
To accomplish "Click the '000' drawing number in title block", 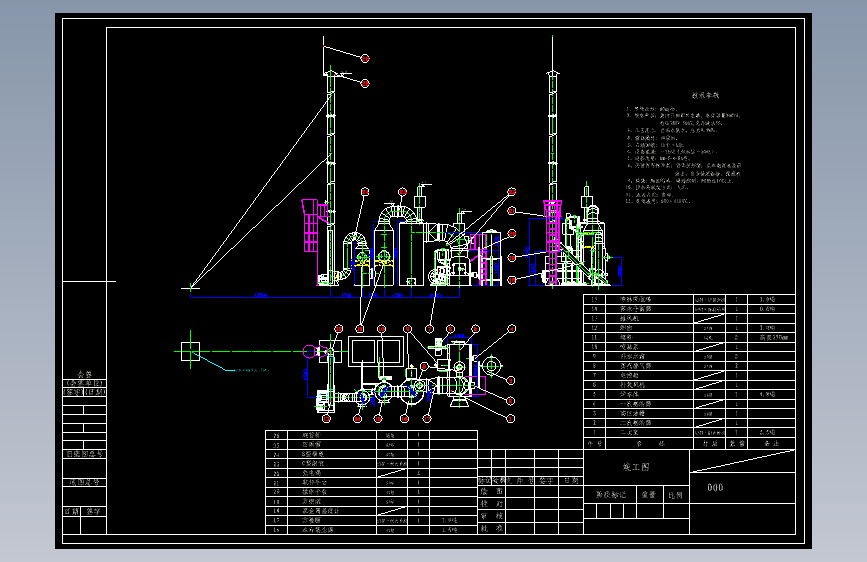I will 715,487.
